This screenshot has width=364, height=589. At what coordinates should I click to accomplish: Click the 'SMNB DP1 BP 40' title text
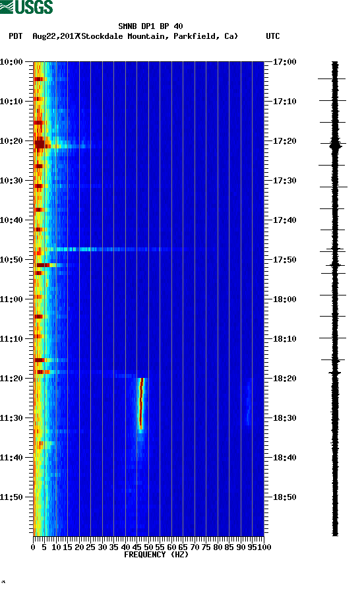click(x=150, y=26)
